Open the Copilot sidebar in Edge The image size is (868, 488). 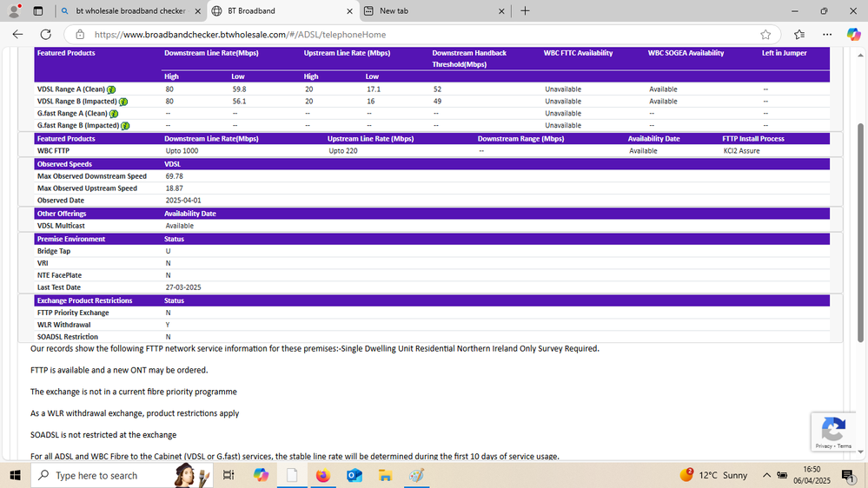pos(853,34)
